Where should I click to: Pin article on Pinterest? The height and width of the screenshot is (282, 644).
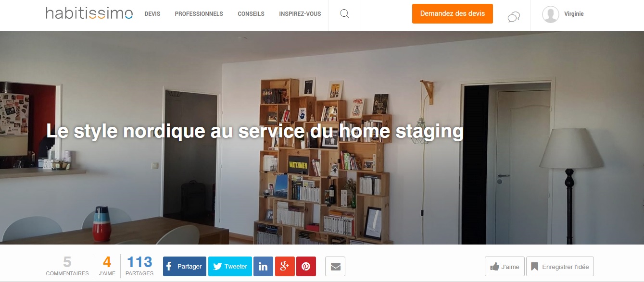[x=306, y=267]
